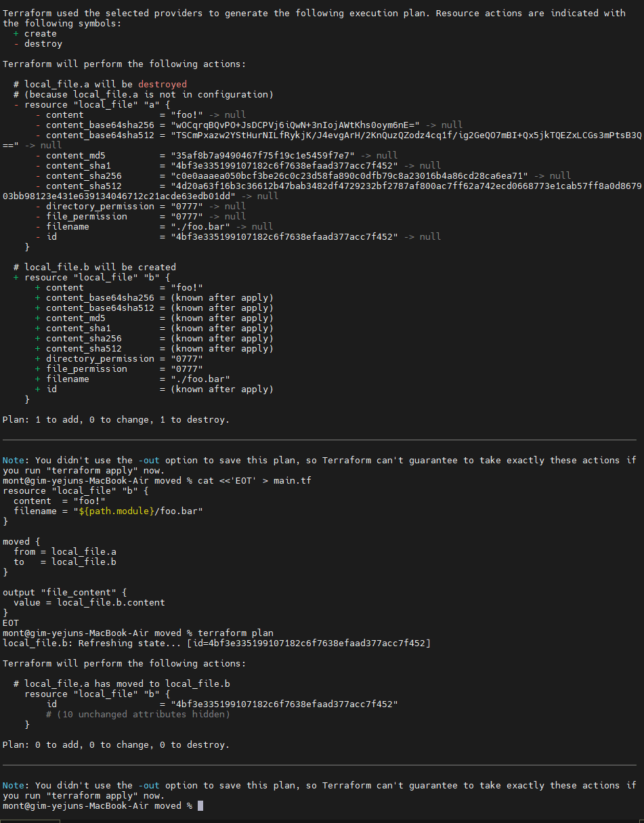
Task: Click the 'to = local_file.b' line
Action: [x=65, y=562]
